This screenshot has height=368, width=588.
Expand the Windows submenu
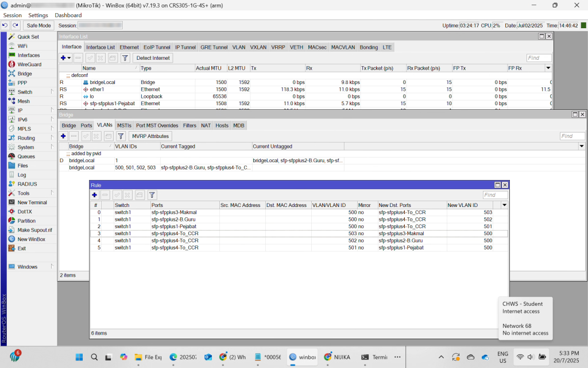coord(52,267)
